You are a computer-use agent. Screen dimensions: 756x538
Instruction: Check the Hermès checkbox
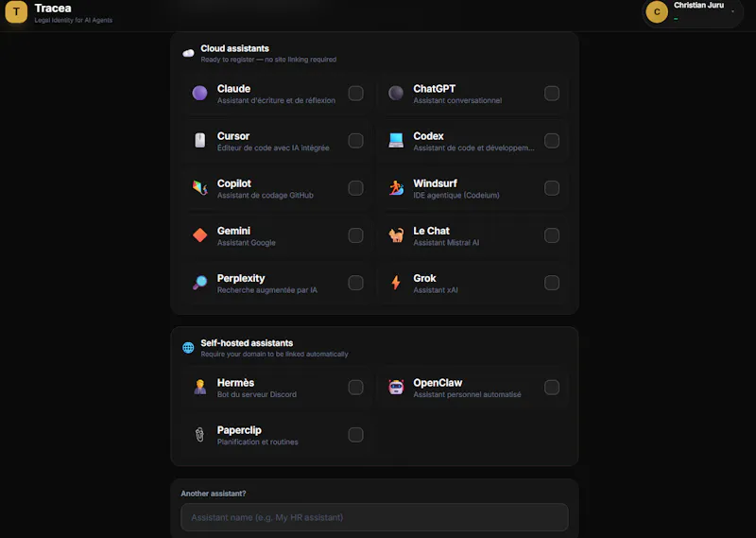[x=356, y=387]
